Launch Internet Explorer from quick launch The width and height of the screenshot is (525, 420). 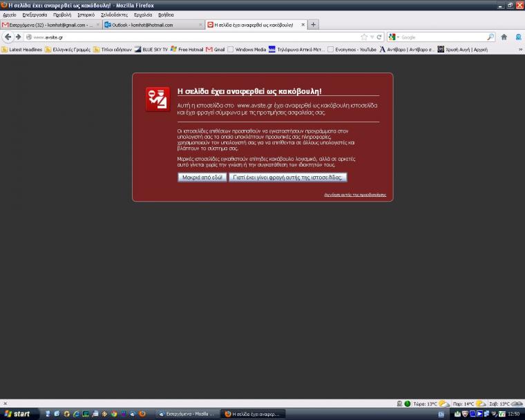[76, 414]
